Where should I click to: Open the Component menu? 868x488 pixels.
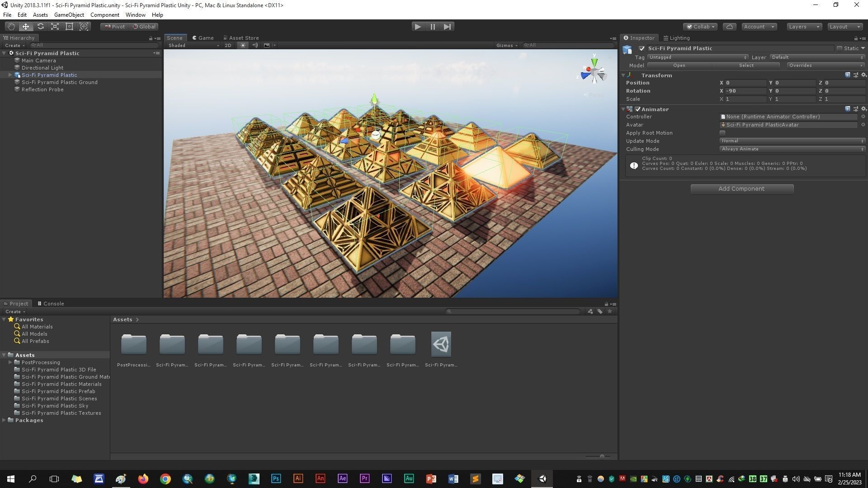pos(104,15)
